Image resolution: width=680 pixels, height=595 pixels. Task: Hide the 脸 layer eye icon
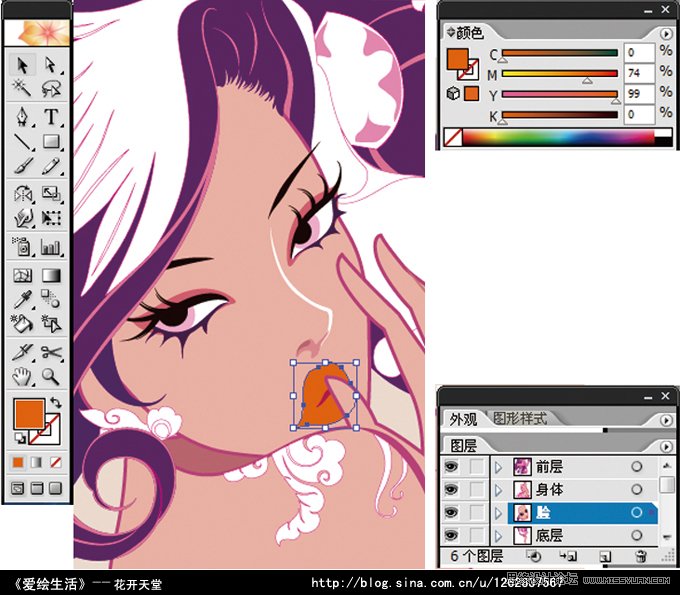click(x=451, y=513)
